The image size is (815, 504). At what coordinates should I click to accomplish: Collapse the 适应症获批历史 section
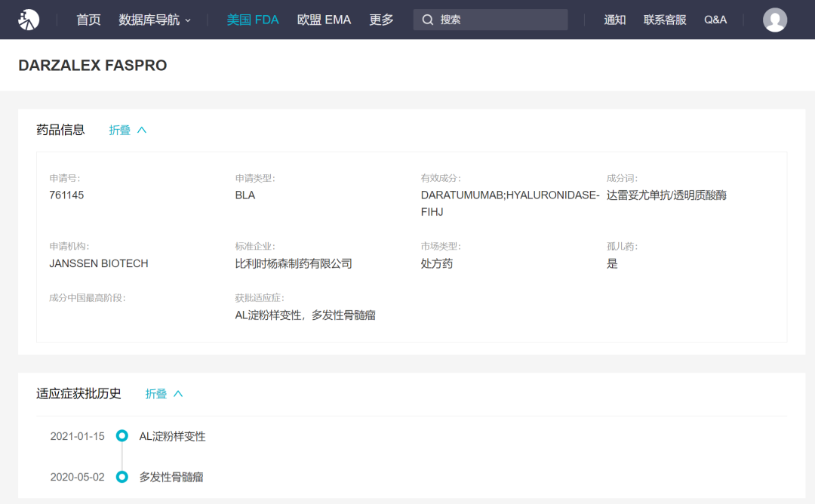point(165,394)
